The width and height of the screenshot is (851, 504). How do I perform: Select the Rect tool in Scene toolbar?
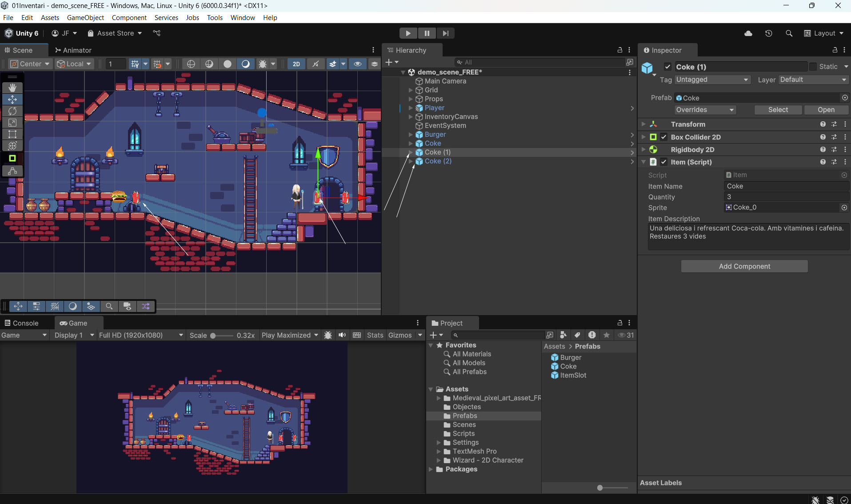(12, 134)
